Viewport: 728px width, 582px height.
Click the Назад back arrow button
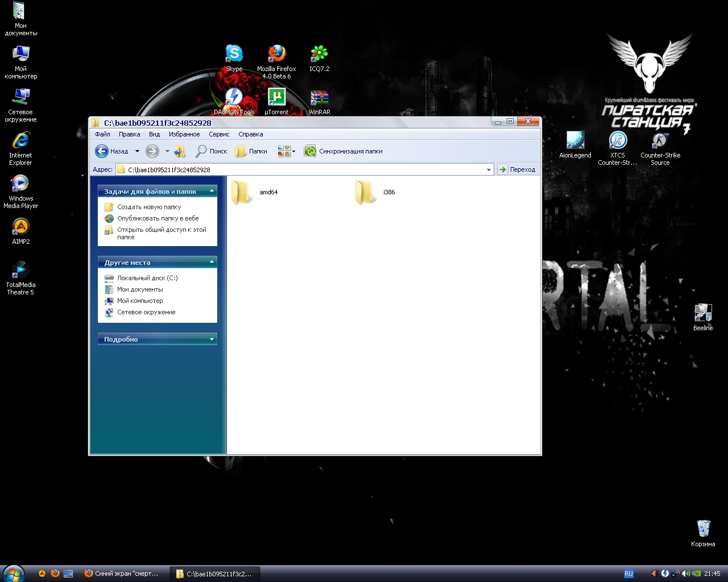click(x=112, y=151)
